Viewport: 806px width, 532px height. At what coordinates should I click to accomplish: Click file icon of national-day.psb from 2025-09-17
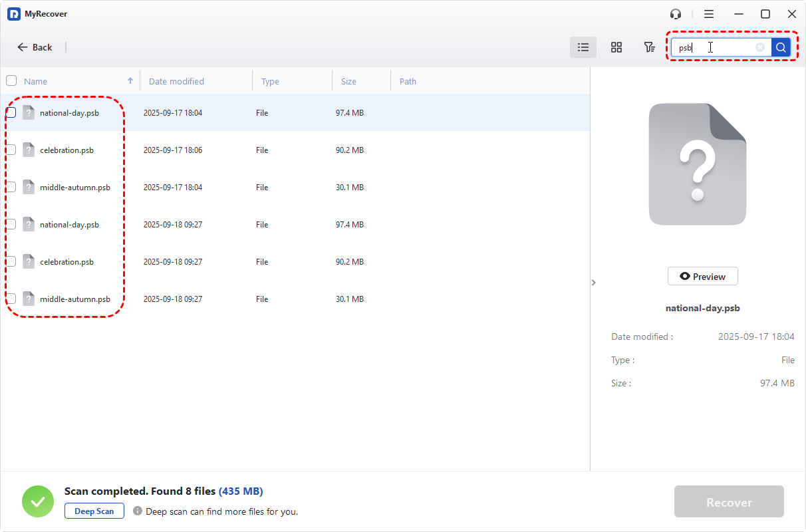(x=29, y=112)
